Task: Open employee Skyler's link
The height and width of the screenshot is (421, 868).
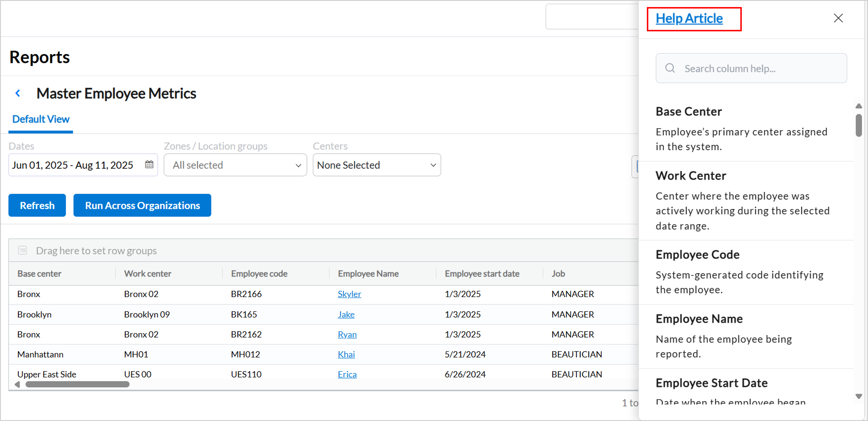Action: click(x=349, y=294)
